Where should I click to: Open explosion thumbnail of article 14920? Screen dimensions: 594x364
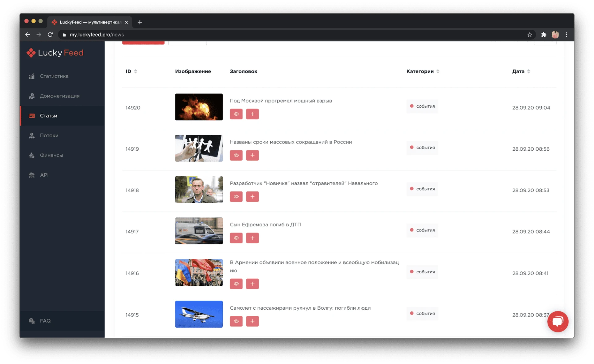(x=199, y=107)
